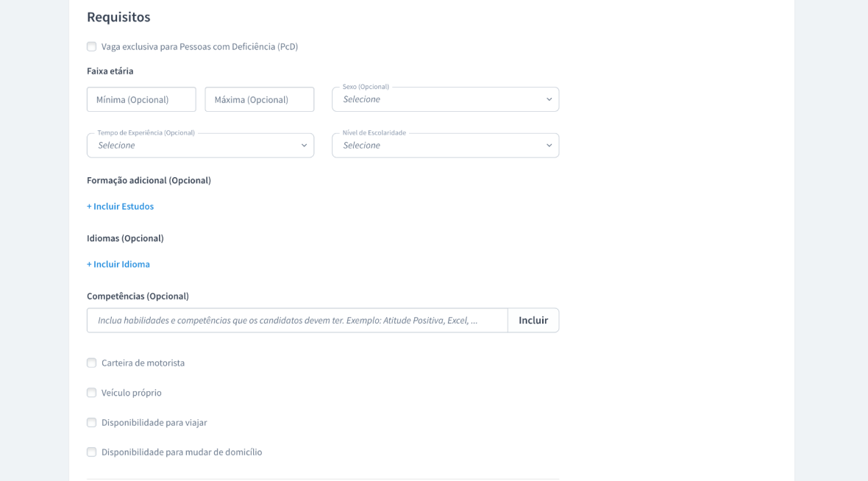Screen dimensions: 868x481
Task: Focus the Máxima age input field
Action: coord(260,99)
